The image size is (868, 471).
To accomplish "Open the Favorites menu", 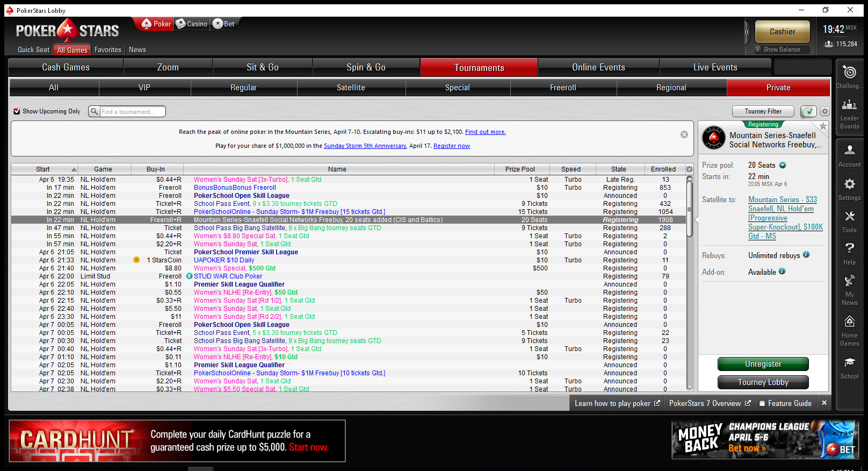I will (x=108, y=49).
